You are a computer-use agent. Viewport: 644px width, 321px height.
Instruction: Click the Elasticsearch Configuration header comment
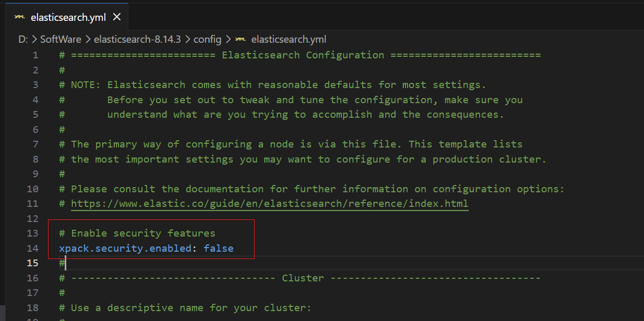[x=303, y=55]
